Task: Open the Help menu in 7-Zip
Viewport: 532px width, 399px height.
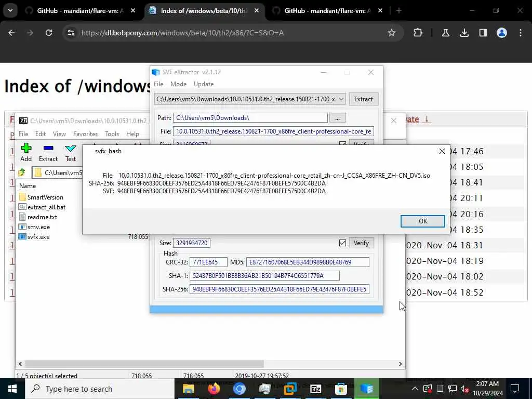Action: (x=132, y=134)
